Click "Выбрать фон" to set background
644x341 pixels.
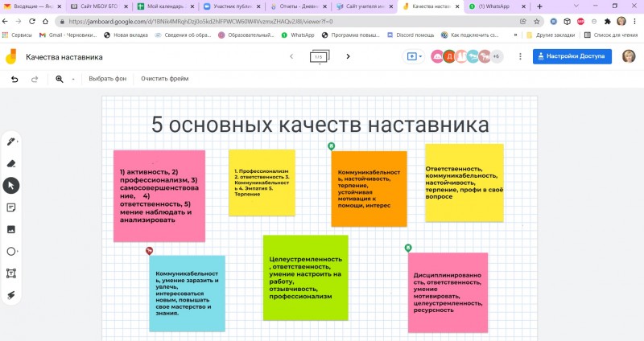point(107,79)
